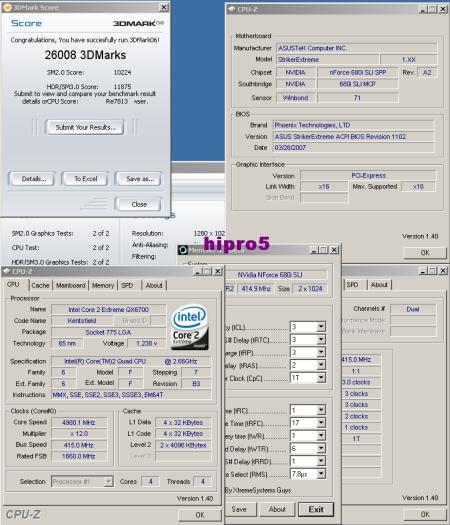Click the Exit button in memory tool
450x525 pixels.
316,509
